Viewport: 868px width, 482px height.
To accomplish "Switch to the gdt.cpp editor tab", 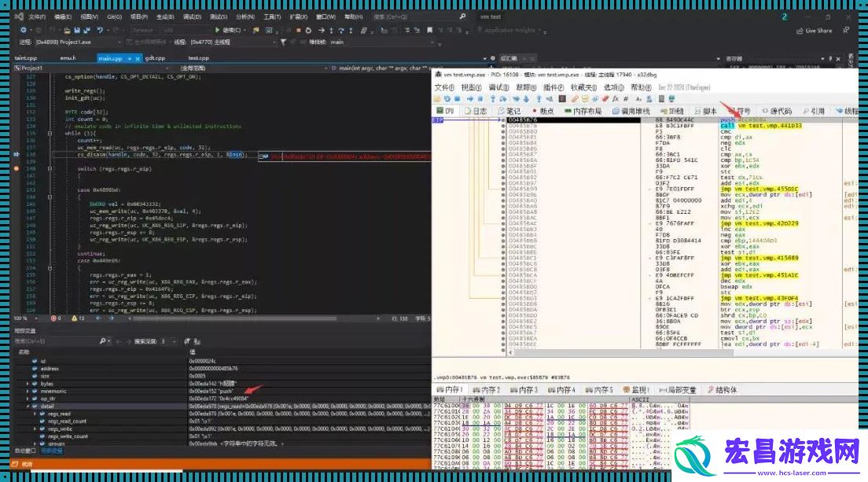I will click(x=155, y=58).
